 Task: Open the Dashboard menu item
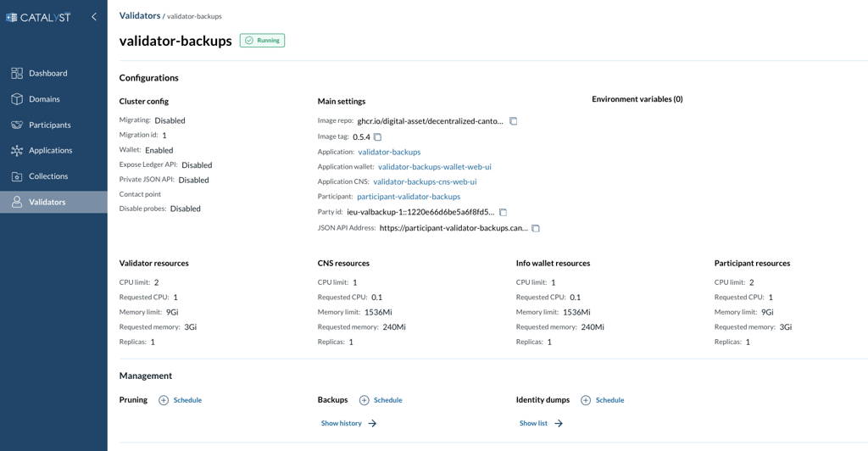pyautogui.click(x=47, y=74)
